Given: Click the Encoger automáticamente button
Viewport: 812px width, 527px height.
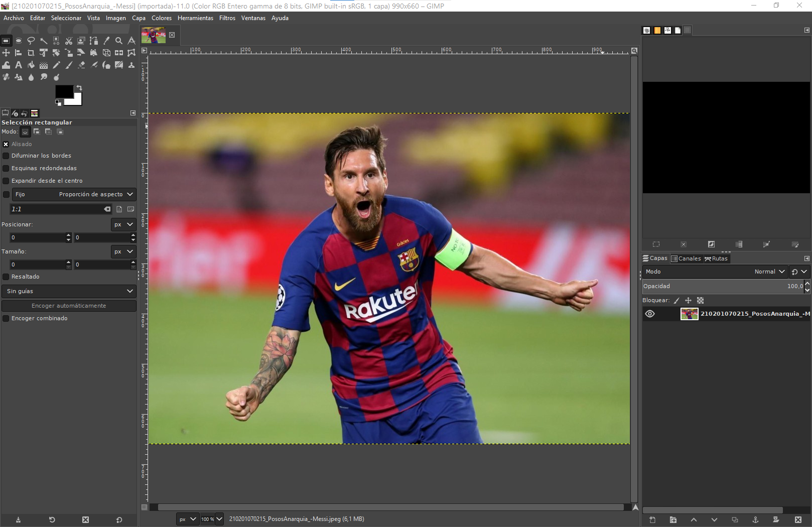Looking at the screenshot, I should pyautogui.click(x=69, y=306).
